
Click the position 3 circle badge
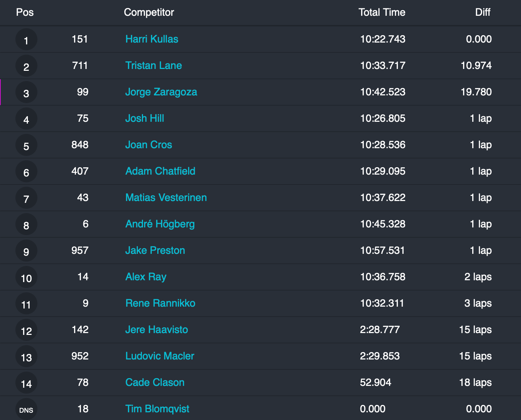[x=26, y=92]
